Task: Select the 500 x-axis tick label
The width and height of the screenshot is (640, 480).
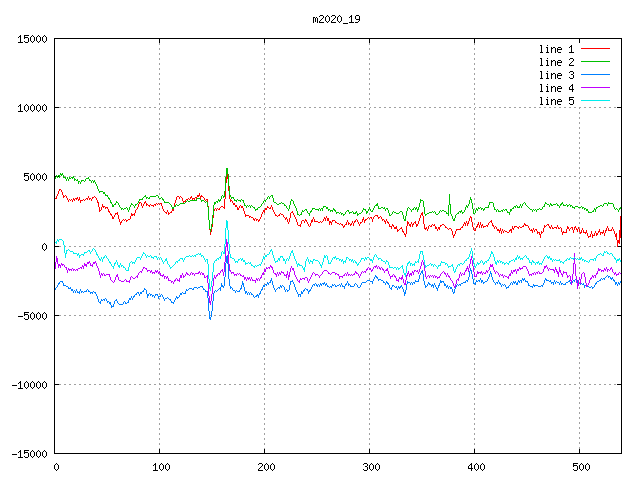Action: click(x=580, y=467)
